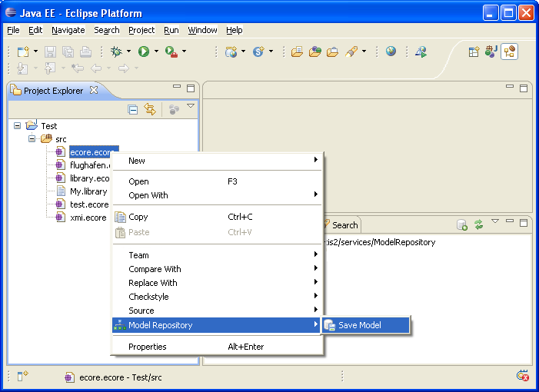Click the External Tools run icon
Viewport: 539px width, 392px height.
coord(171,51)
